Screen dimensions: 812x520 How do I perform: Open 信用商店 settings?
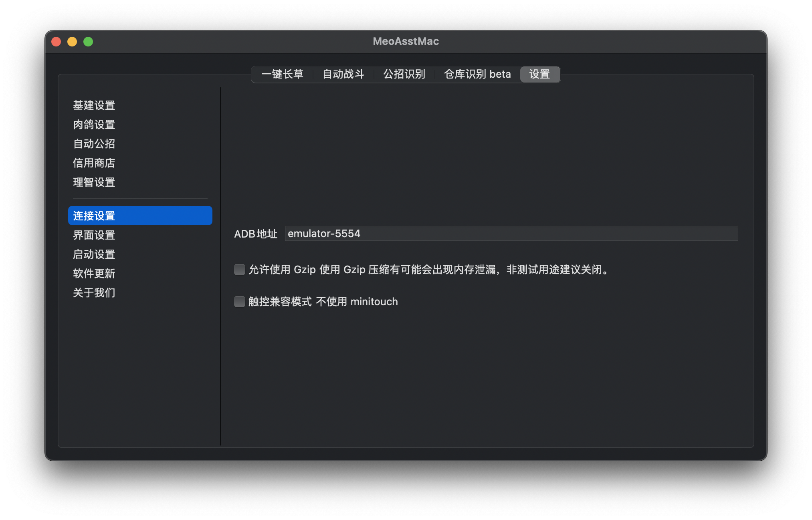140,163
